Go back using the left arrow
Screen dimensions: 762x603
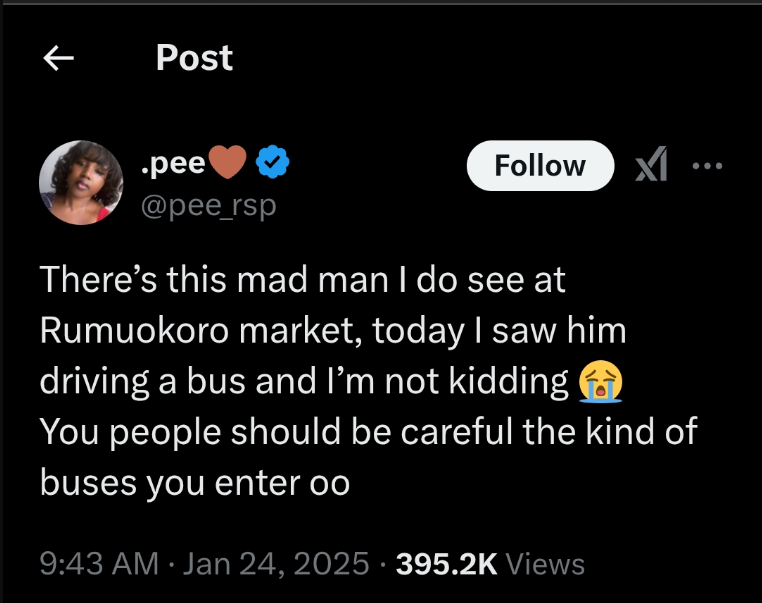(59, 59)
